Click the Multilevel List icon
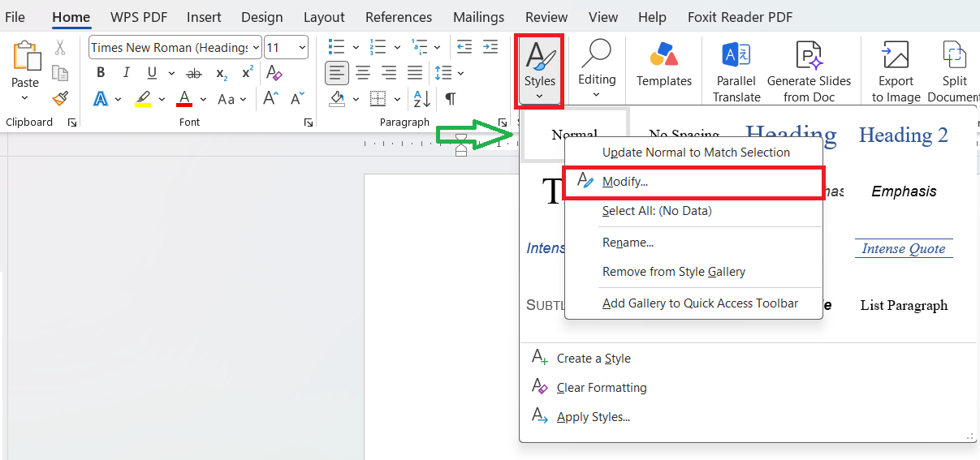980x460 pixels. [x=419, y=47]
